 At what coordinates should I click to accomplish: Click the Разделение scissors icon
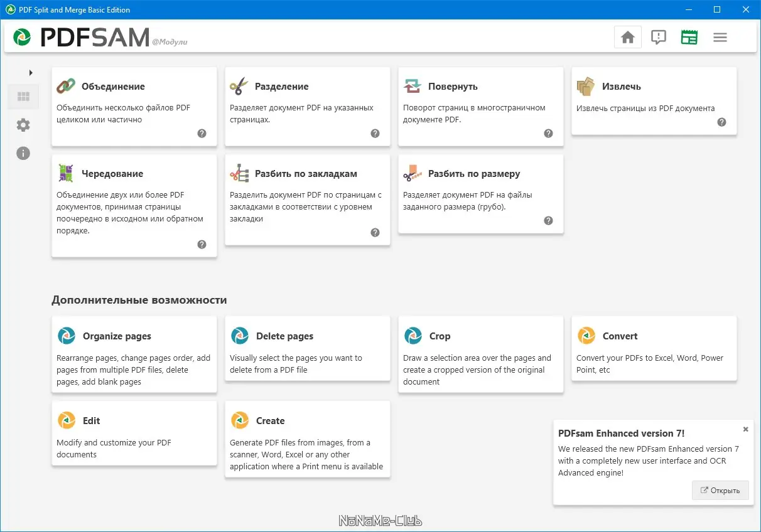(239, 86)
